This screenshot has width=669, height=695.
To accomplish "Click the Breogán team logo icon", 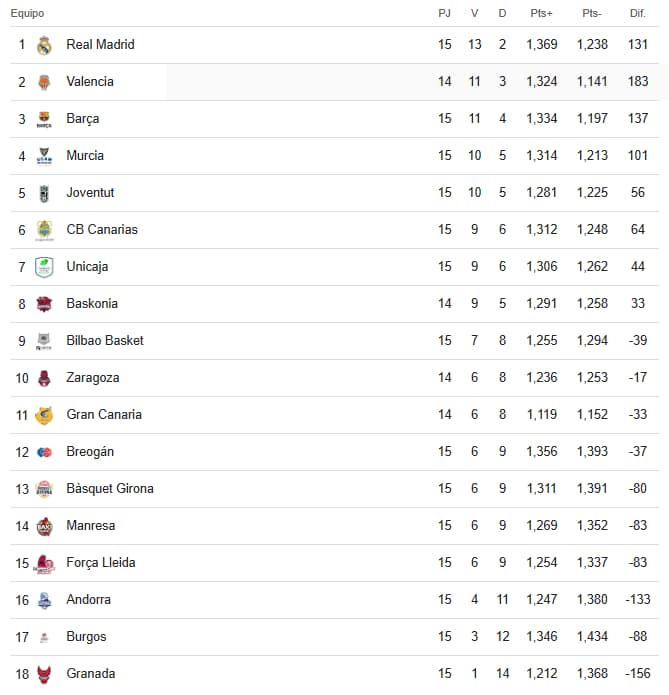I will (44, 452).
